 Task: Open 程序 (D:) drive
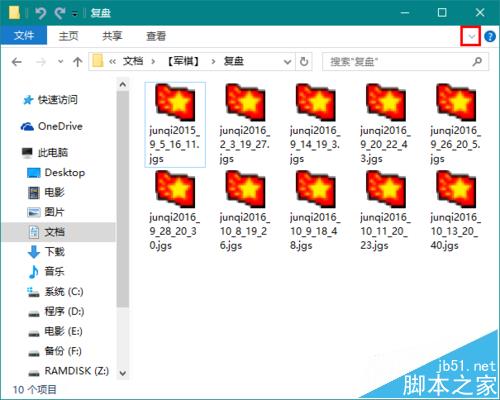pos(64,311)
